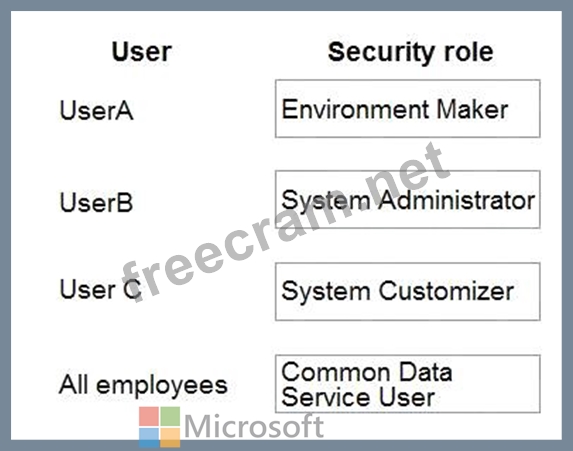The height and width of the screenshot is (451, 573).
Task: Click the freecram.net watermark text
Action: tap(285, 223)
